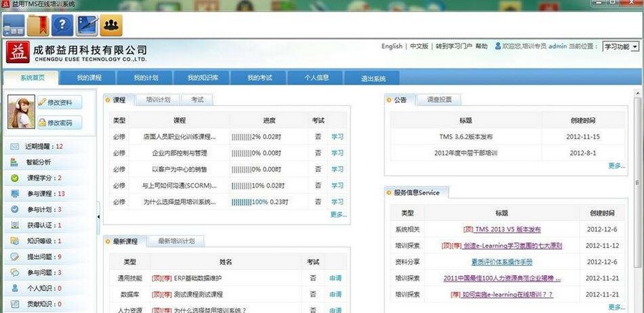Viewport: 644px width, 313px height.
Task: Open the bookmark folder toolbar icon
Action: pyautogui.click(x=38, y=25)
